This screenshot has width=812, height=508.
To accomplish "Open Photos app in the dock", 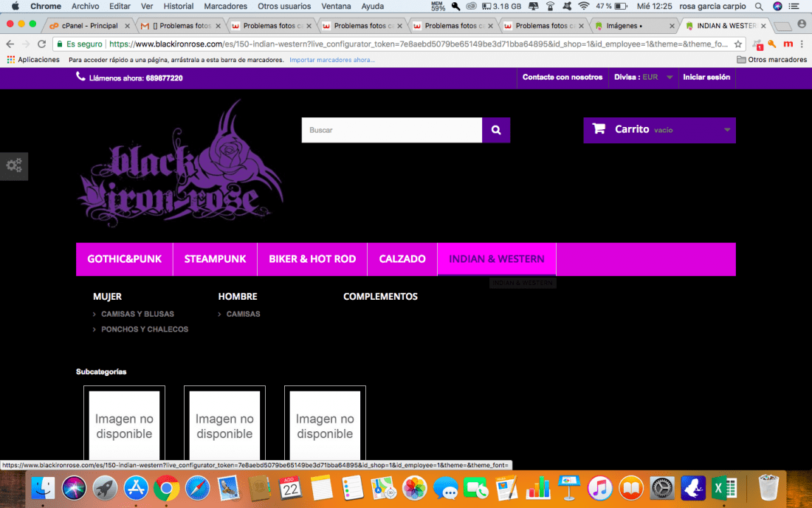I will (414, 488).
